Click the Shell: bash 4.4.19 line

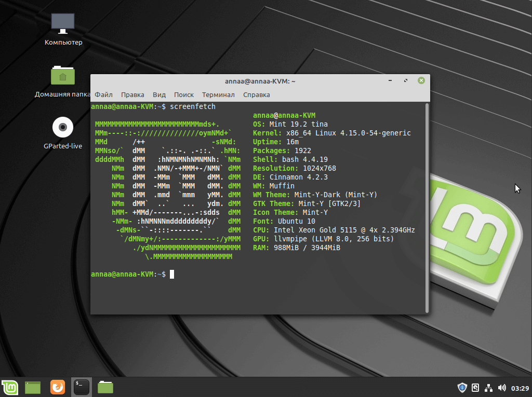(x=290, y=159)
